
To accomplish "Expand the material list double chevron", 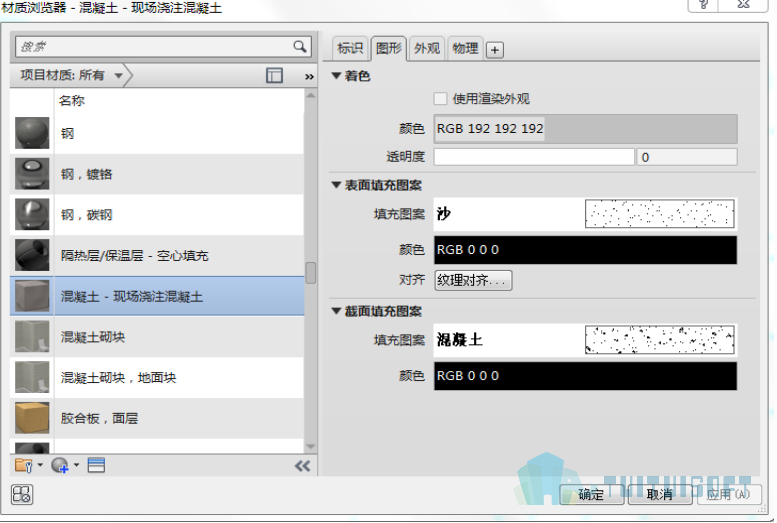I will coord(309,77).
